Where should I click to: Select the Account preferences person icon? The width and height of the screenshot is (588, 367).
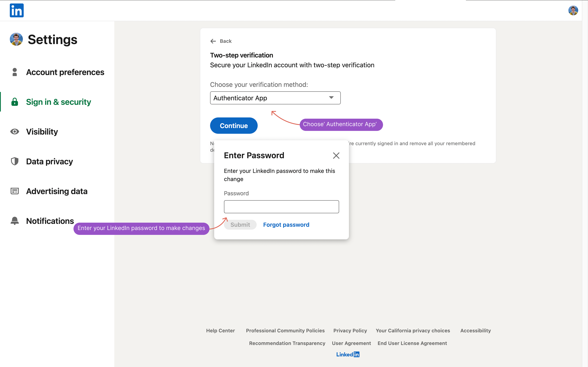[14, 72]
